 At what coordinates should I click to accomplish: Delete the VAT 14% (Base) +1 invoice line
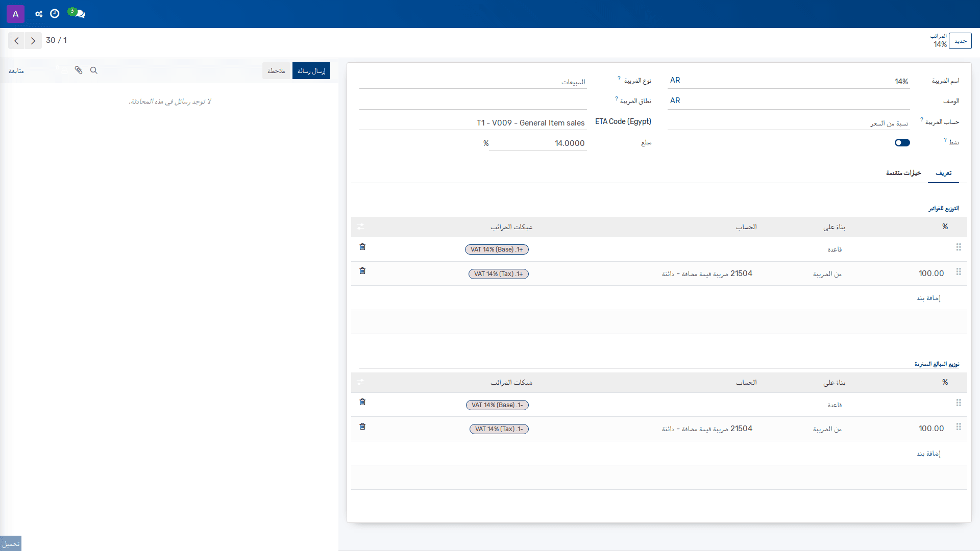(x=362, y=247)
